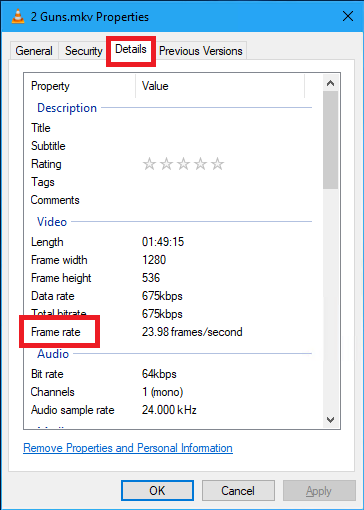The height and width of the screenshot is (510, 364).
Task: Select the Details tab
Action: pos(131,49)
